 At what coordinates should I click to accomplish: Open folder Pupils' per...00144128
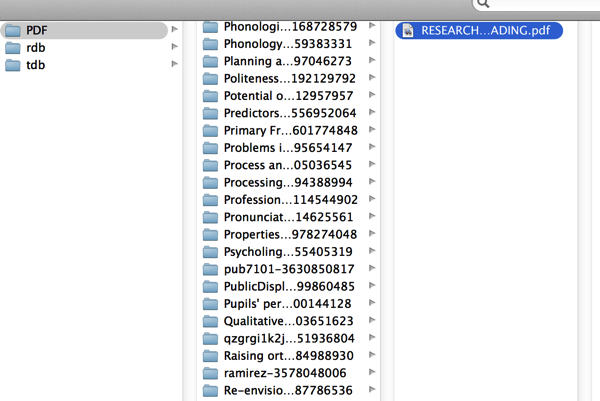289,304
